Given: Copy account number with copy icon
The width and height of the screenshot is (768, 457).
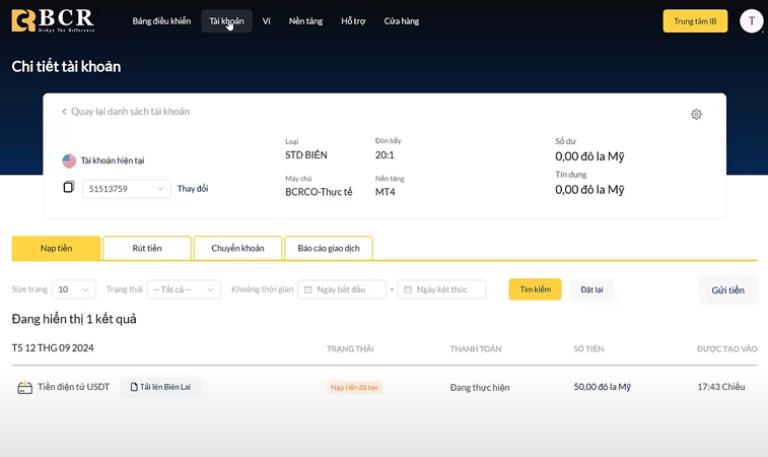Looking at the screenshot, I should point(68,187).
